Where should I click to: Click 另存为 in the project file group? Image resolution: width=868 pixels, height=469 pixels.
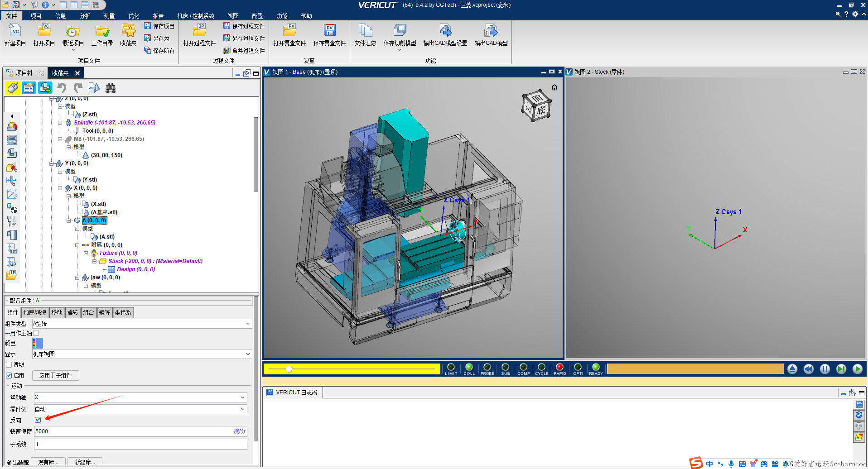coord(157,38)
